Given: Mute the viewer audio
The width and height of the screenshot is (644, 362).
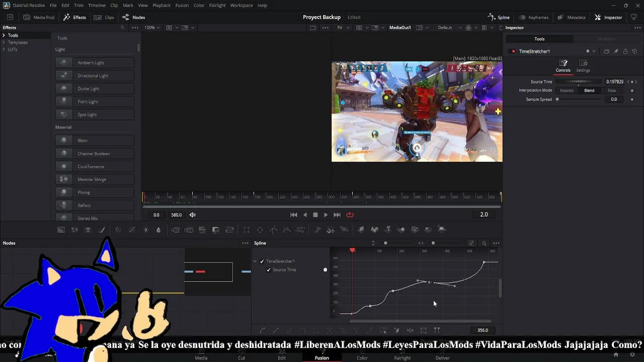Looking at the screenshot, I should (x=193, y=215).
